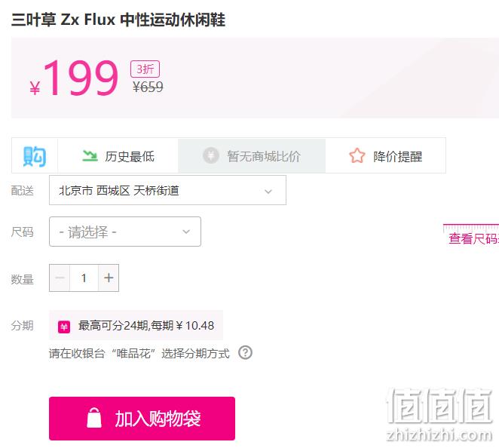Open the 降价提醒 price alert tab
This screenshot has height=448, width=499.
click(x=385, y=155)
